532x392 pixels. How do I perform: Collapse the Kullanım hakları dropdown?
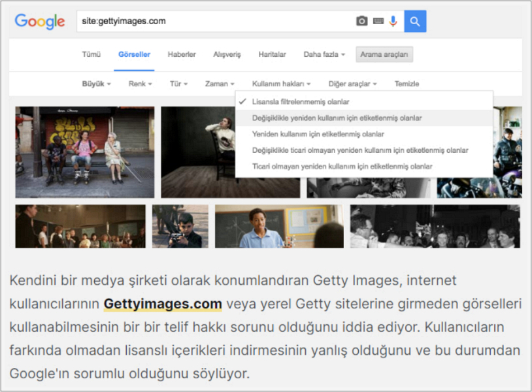click(x=281, y=84)
